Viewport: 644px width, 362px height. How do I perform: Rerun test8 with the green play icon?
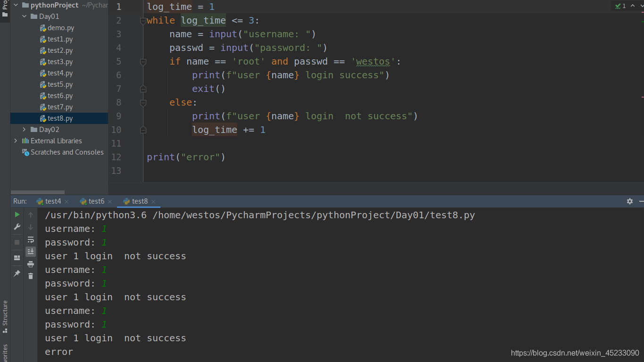(x=17, y=214)
